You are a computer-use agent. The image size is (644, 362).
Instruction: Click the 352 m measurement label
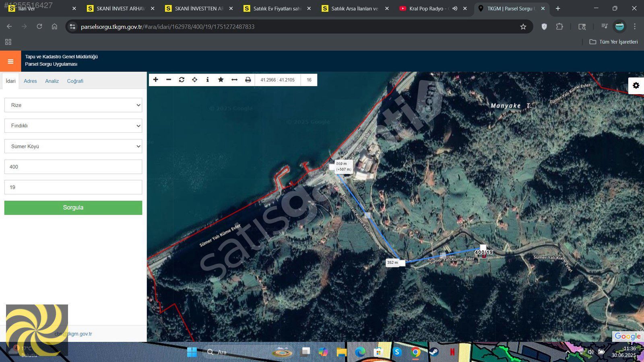392,263
